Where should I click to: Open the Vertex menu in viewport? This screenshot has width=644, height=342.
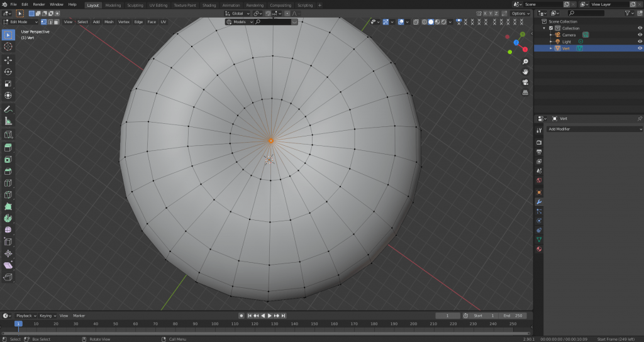pos(124,22)
